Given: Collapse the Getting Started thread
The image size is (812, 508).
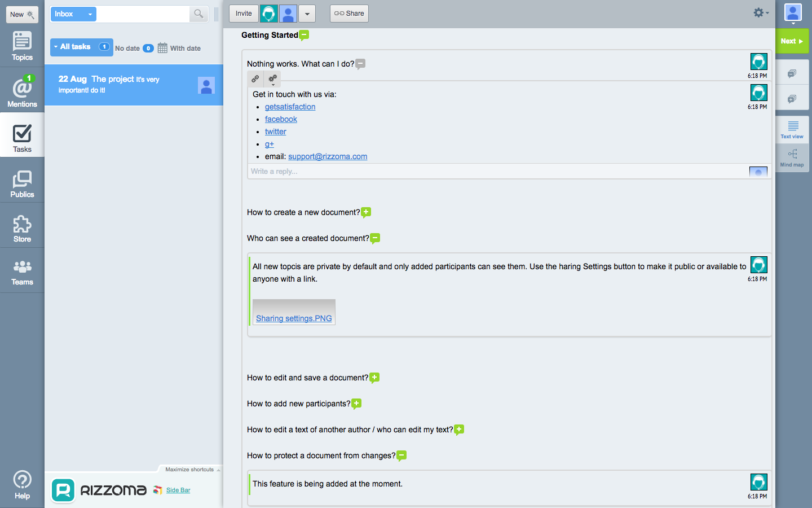Looking at the screenshot, I should 304,35.
